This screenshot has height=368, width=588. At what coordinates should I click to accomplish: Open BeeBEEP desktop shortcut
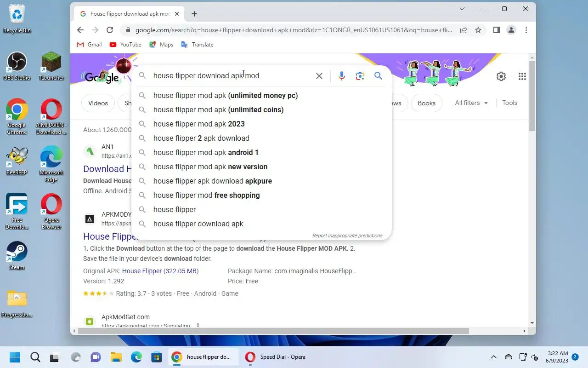(x=17, y=161)
